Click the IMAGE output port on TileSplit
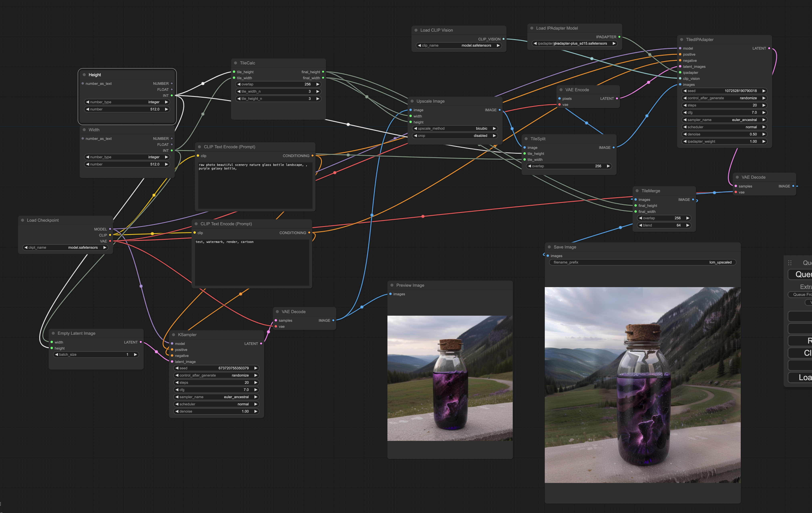812x513 pixels. [613, 148]
